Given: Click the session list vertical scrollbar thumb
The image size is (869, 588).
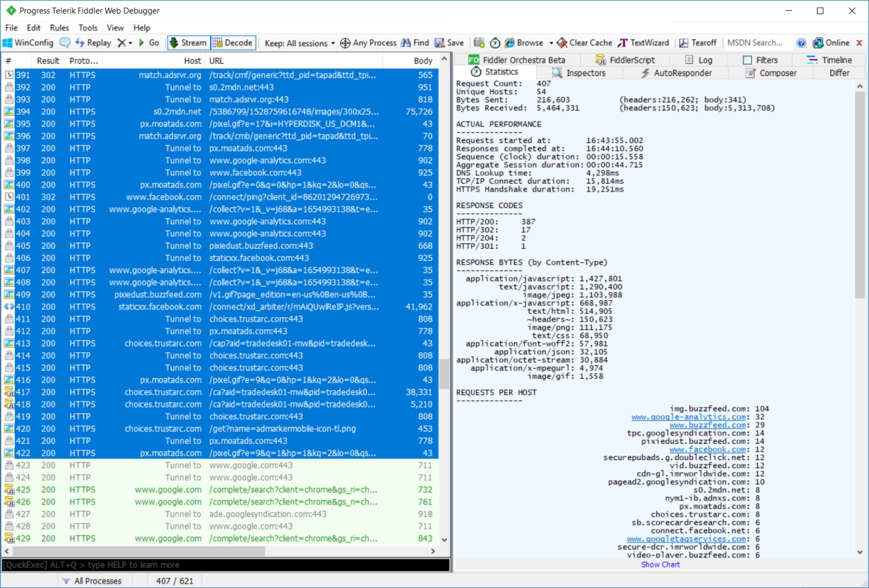Looking at the screenshot, I should 444,374.
